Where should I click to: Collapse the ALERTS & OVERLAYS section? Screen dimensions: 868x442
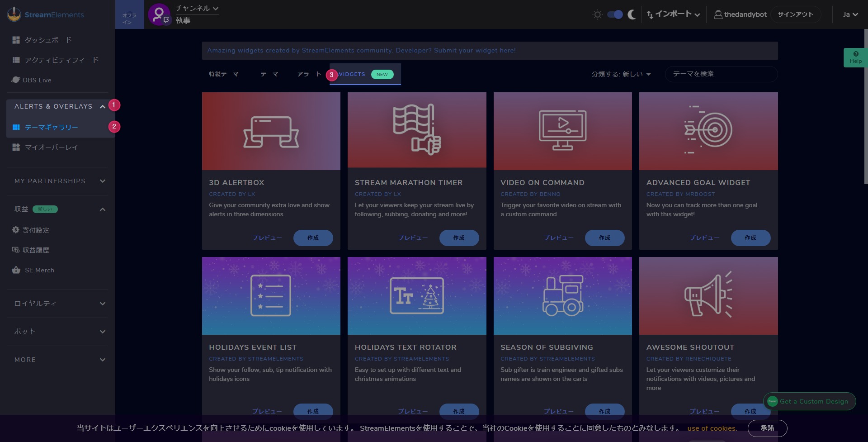click(103, 106)
